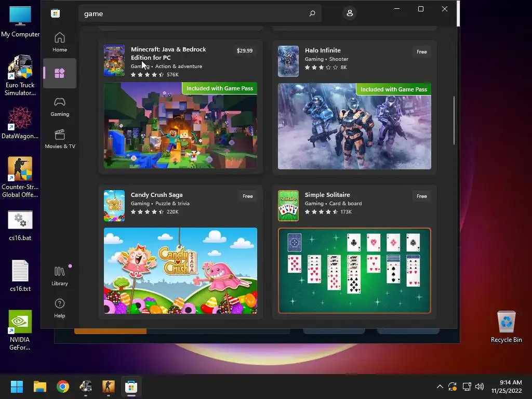Open the Library in sidebar
The width and height of the screenshot is (532, 399).
(x=60, y=276)
